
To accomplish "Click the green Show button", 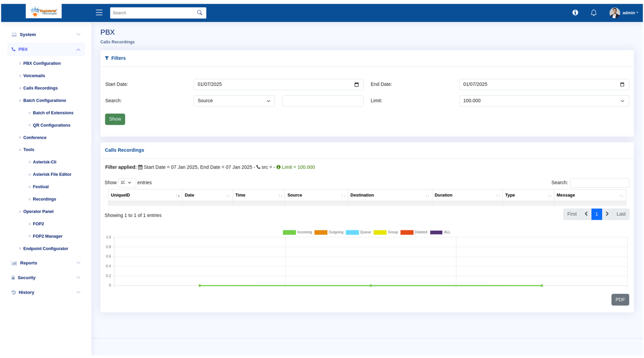I will click(x=115, y=119).
